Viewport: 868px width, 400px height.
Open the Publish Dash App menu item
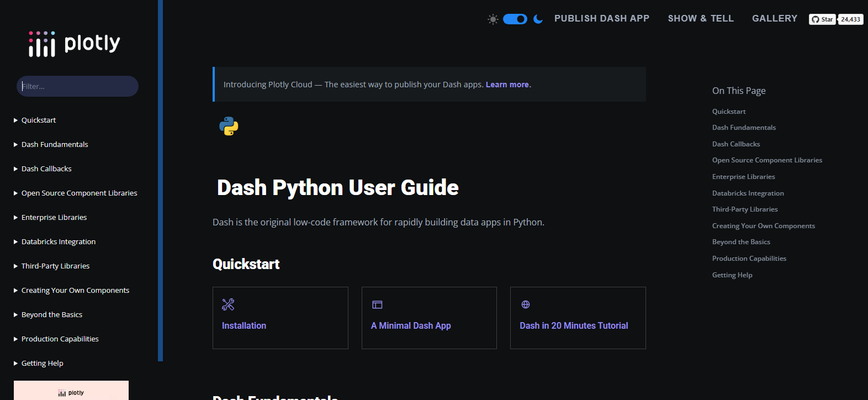[601, 19]
